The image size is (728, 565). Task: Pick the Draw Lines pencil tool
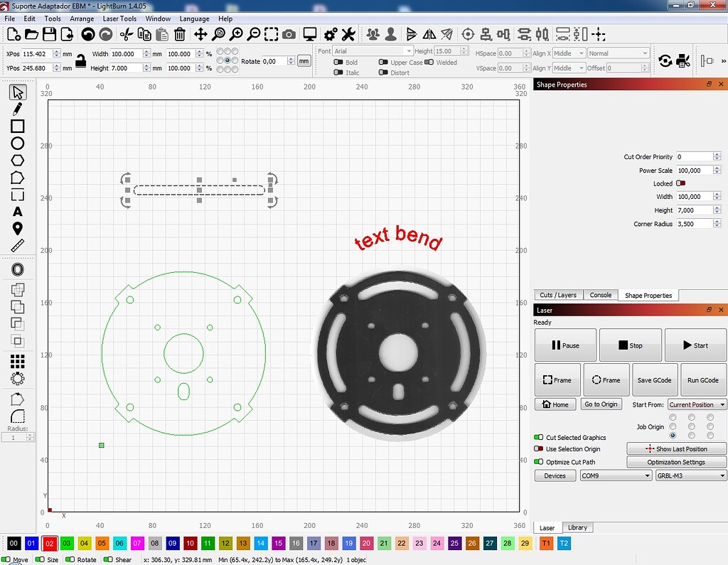coord(18,109)
